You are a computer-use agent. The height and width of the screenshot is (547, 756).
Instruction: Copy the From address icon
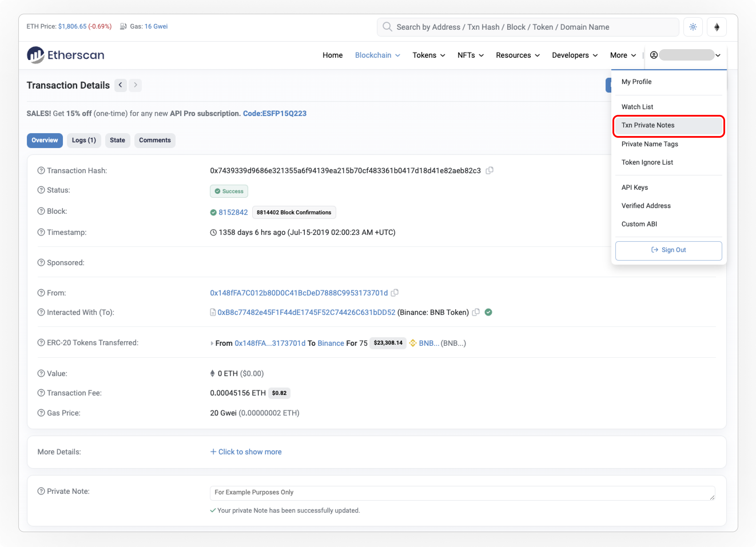[x=395, y=293]
